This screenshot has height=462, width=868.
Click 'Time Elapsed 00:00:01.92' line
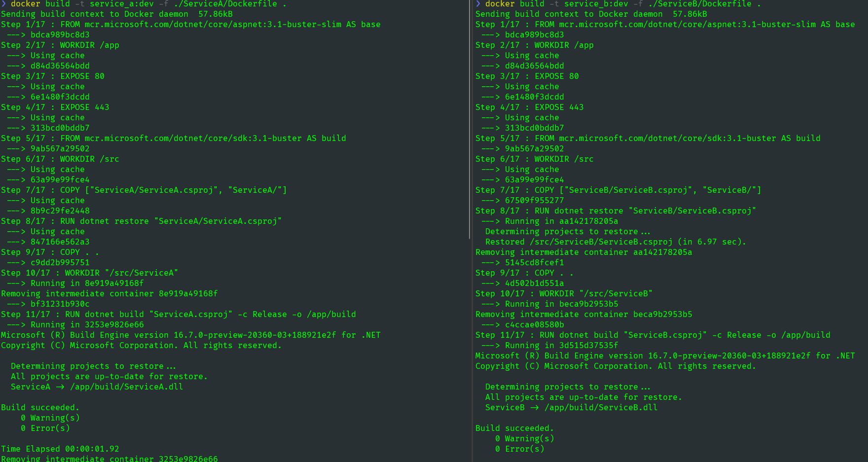tap(60, 449)
